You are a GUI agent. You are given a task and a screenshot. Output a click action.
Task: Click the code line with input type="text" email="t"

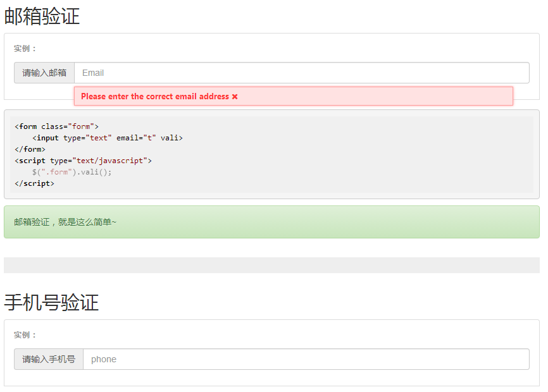108,138
